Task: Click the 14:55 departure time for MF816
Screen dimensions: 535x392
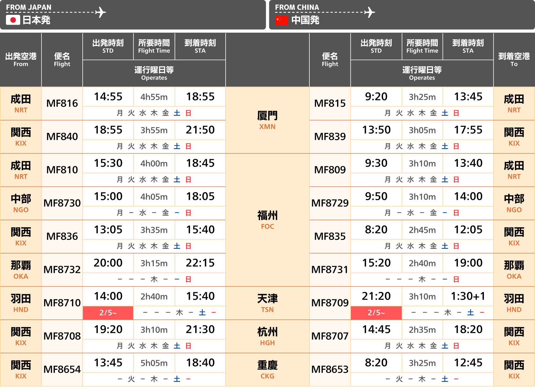Action: pyautogui.click(x=108, y=97)
